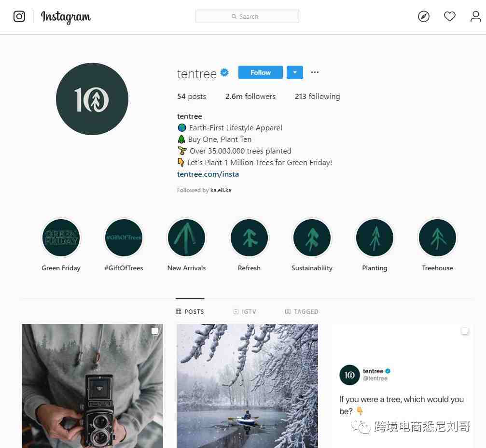Open the snowy kayak post thumbnail

(247, 386)
